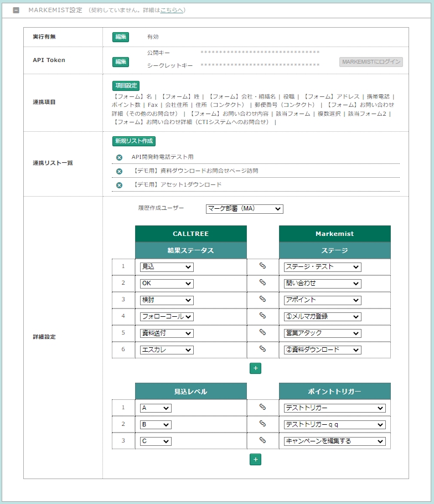Open the ②資料ダウンロード stage dropdown

point(323,349)
